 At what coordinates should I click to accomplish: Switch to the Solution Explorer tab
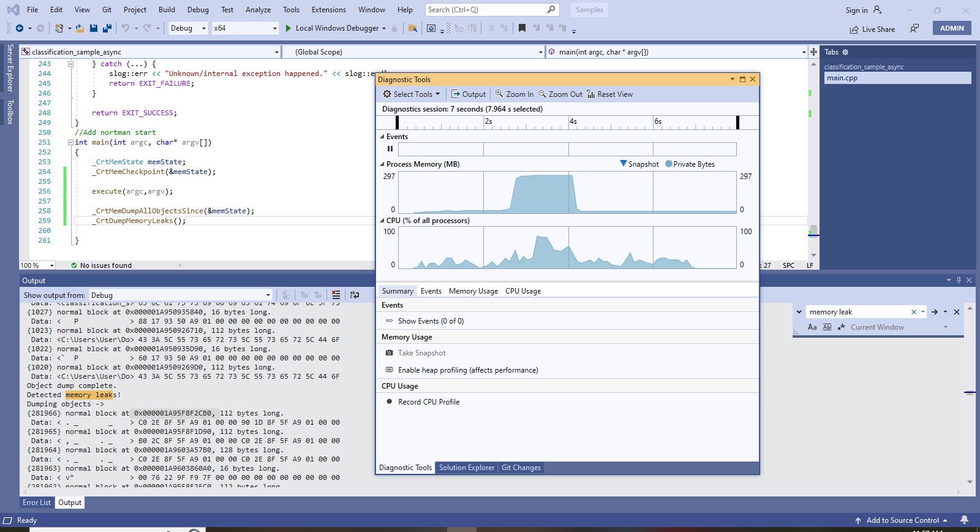coord(466,468)
